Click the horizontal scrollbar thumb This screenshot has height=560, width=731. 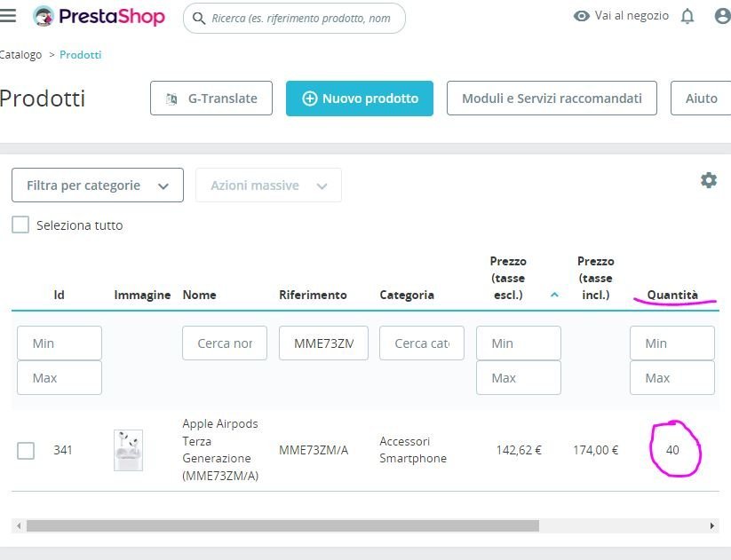point(282,526)
